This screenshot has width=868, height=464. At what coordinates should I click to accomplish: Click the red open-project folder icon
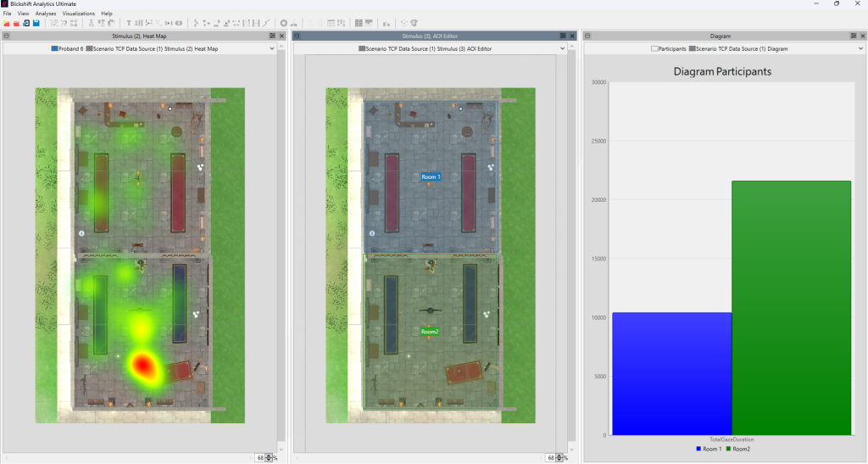pyautogui.click(x=16, y=23)
